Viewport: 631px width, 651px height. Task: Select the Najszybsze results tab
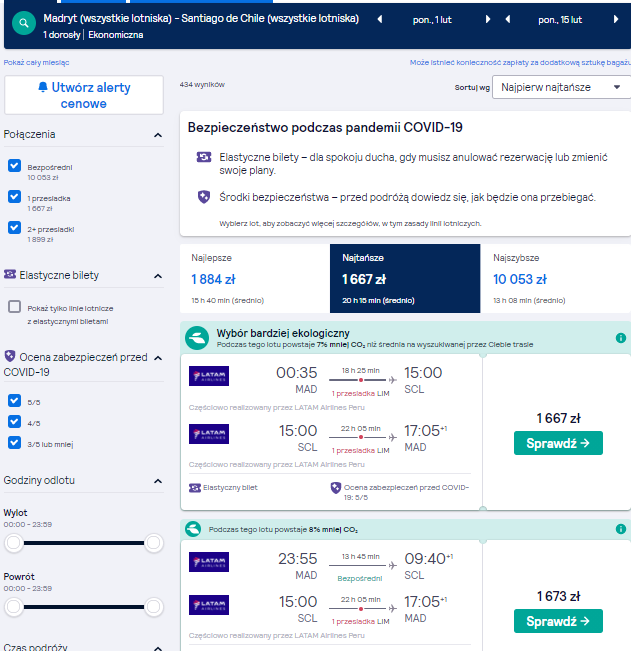(555, 278)
